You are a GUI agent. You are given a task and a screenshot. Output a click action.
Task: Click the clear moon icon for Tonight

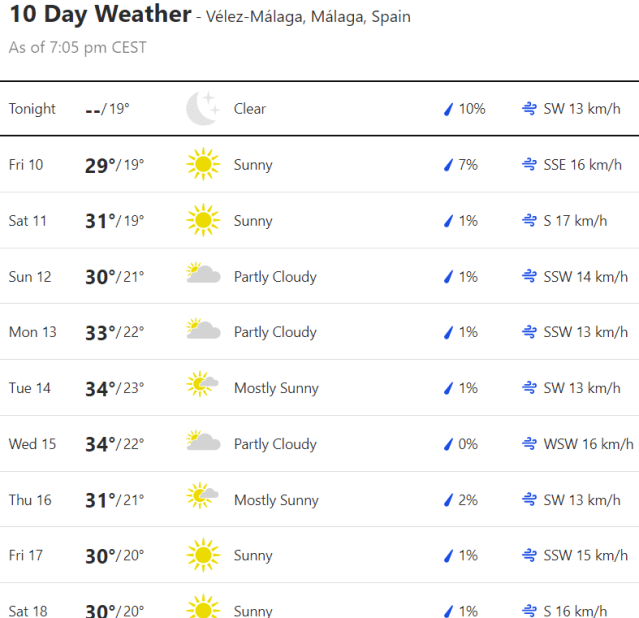[203, 109]
